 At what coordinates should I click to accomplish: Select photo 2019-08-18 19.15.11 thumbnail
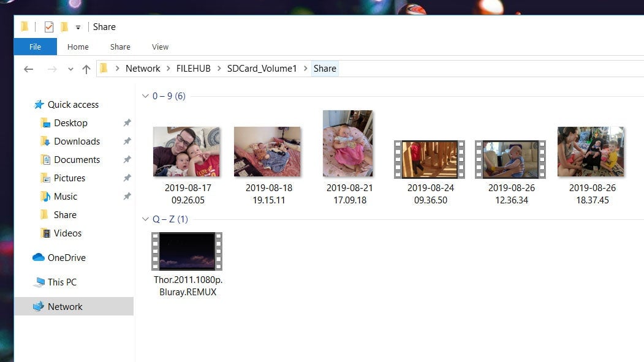267,151
